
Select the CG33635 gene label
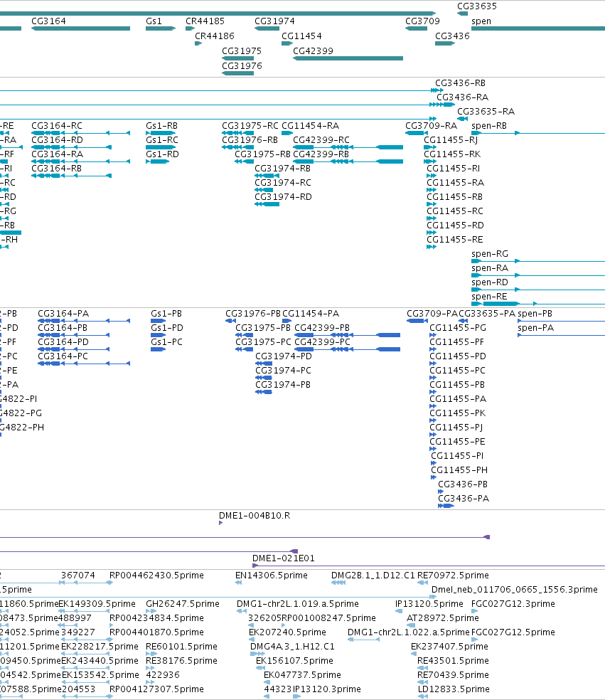coord(477,6)
